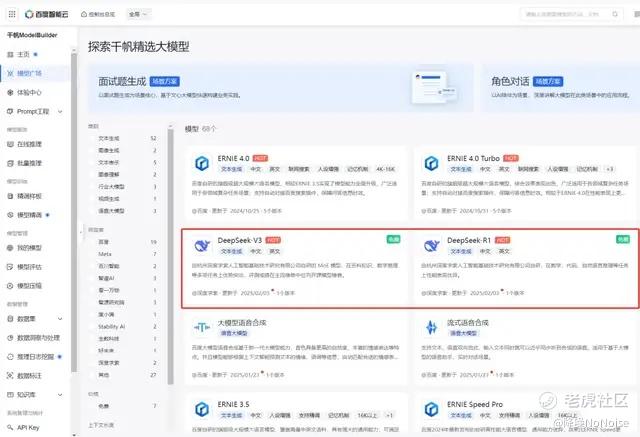Expand the 数据集 chevron

[60, 319]
